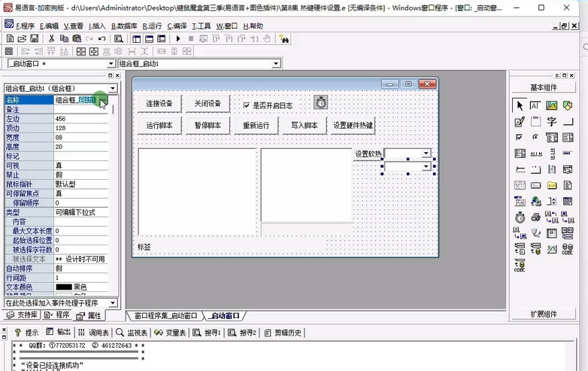Select the combo box component icon

[552, 137]
